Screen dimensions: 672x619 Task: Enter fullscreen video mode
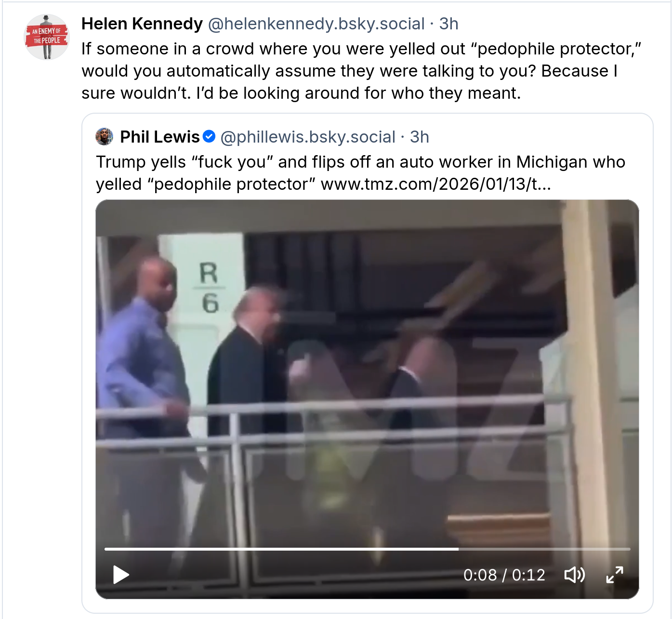(614, 574)
